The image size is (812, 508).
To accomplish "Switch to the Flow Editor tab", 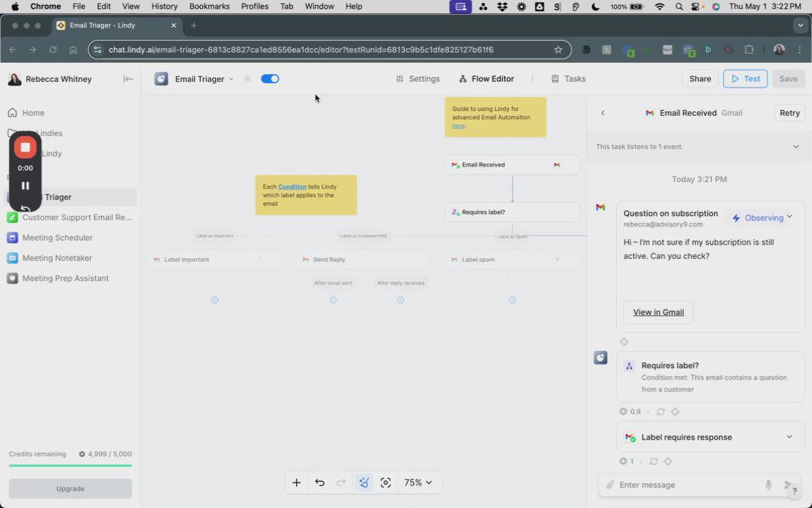I will click(486, 79).
